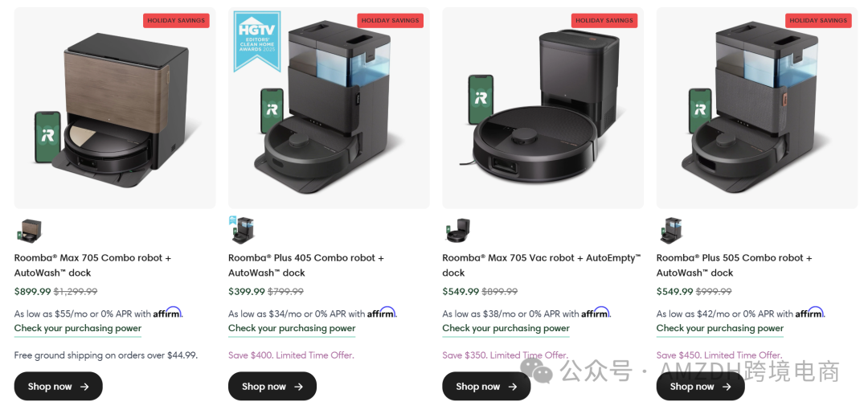Click Shop now for Roomba Max 705 Vac
Image resolution: width=868 pixels, height=406 pixels.
tap(486, 386)
